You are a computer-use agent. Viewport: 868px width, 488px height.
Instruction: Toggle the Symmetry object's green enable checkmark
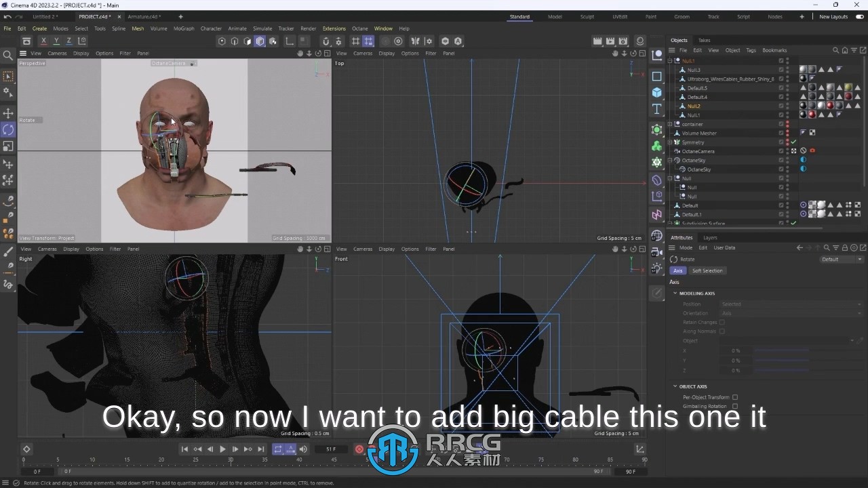click(794, 142)
